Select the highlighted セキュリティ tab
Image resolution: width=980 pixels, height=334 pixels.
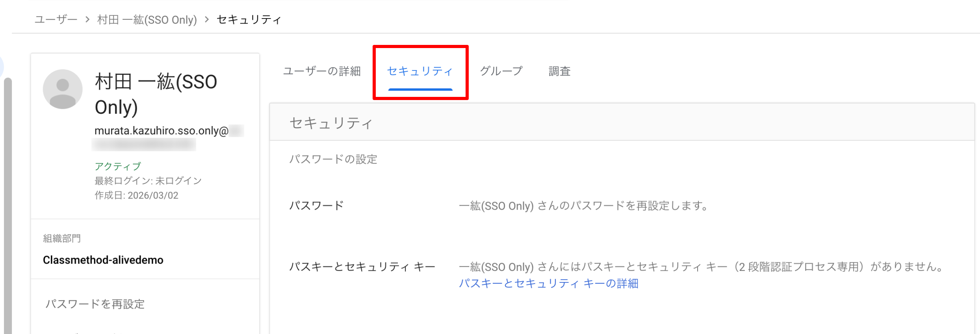420,71
